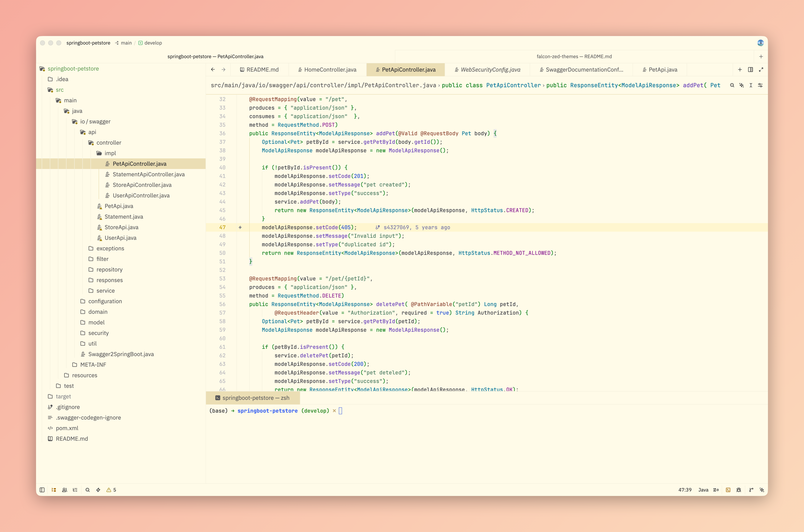Switch to the README.md editor tab
The width and height of the screenshot is (804, 532).
[259, 70]
